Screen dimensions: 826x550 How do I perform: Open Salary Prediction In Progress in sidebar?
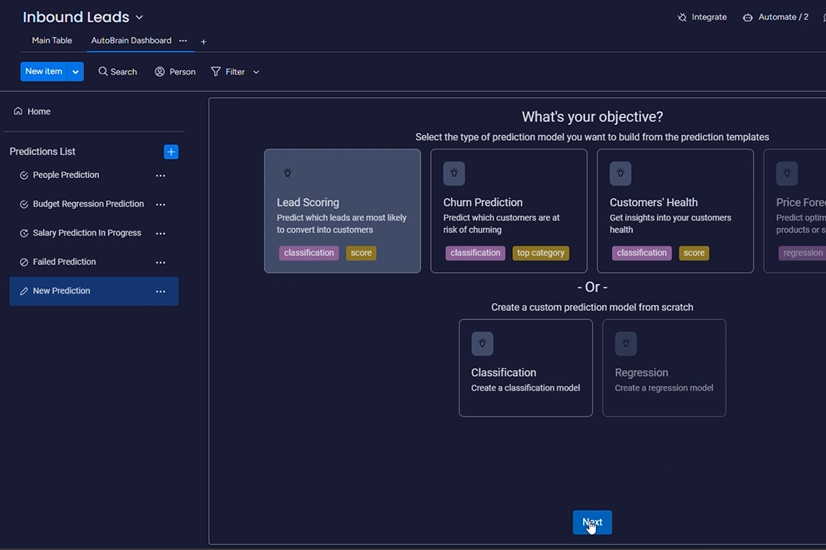click(86, 233)
